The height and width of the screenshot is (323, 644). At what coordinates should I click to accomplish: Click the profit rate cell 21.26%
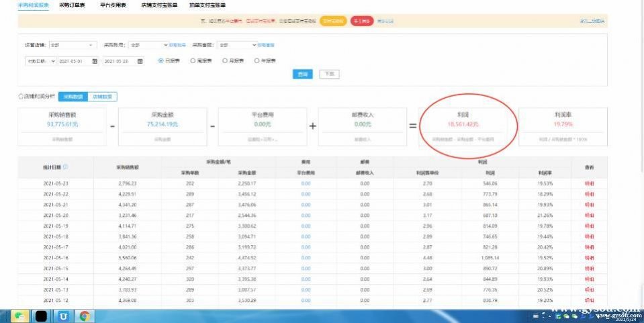(x=545, y=216)
